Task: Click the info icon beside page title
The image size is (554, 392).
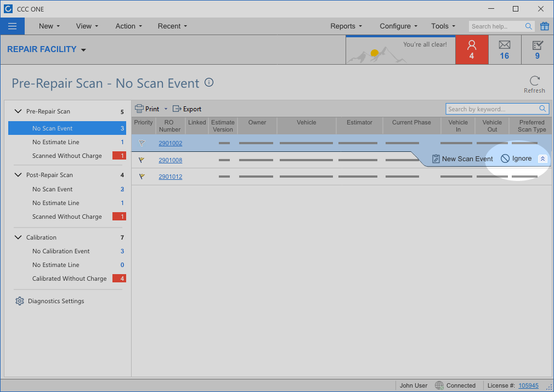Action: tap(209, 83)
